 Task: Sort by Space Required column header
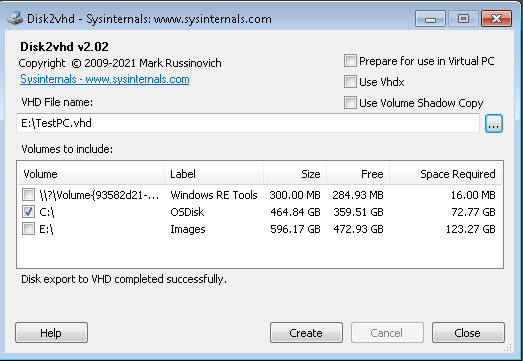(446, 174)
